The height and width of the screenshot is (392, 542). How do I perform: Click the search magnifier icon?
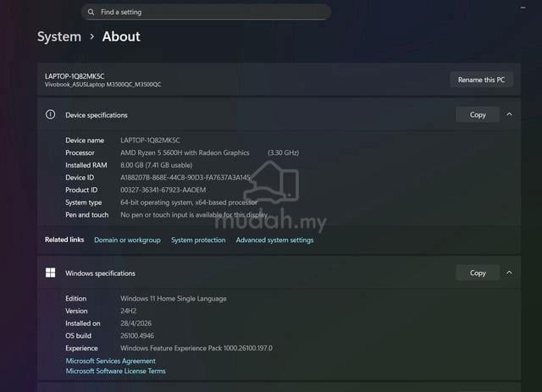pos(91,12)
